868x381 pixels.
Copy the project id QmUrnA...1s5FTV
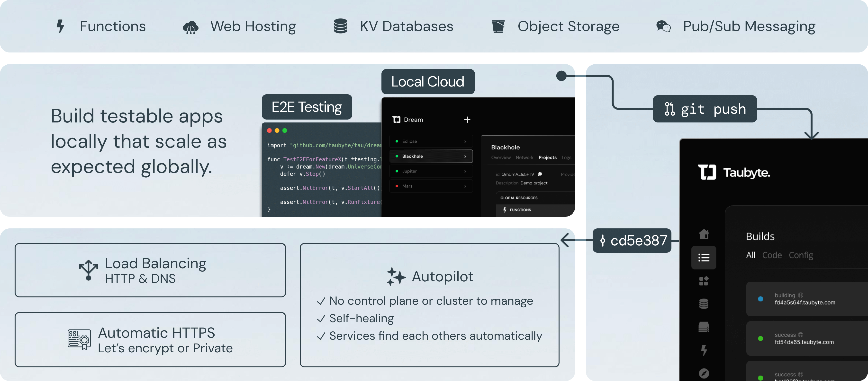[540, 174]
